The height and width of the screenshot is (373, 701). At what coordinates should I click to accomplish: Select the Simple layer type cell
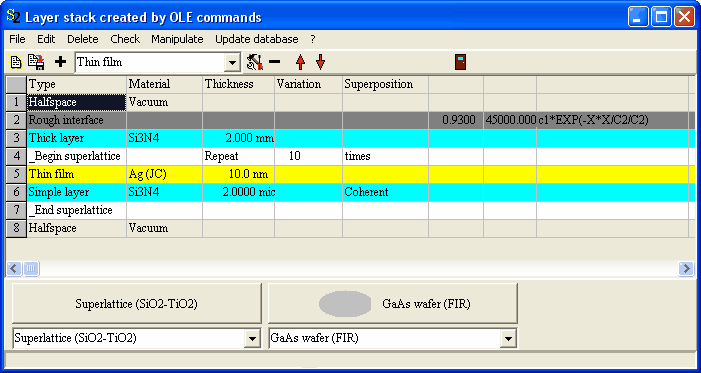pyautogui.click(x=77, y=192)
